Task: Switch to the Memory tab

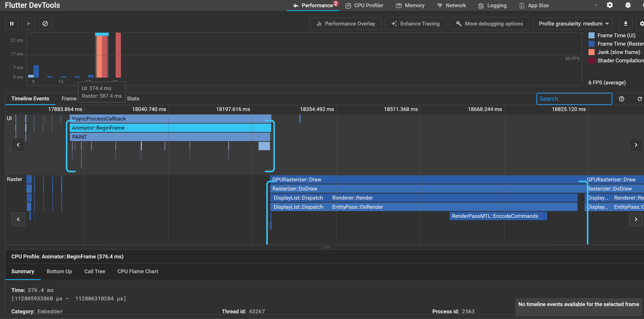Action: point(410,6)
